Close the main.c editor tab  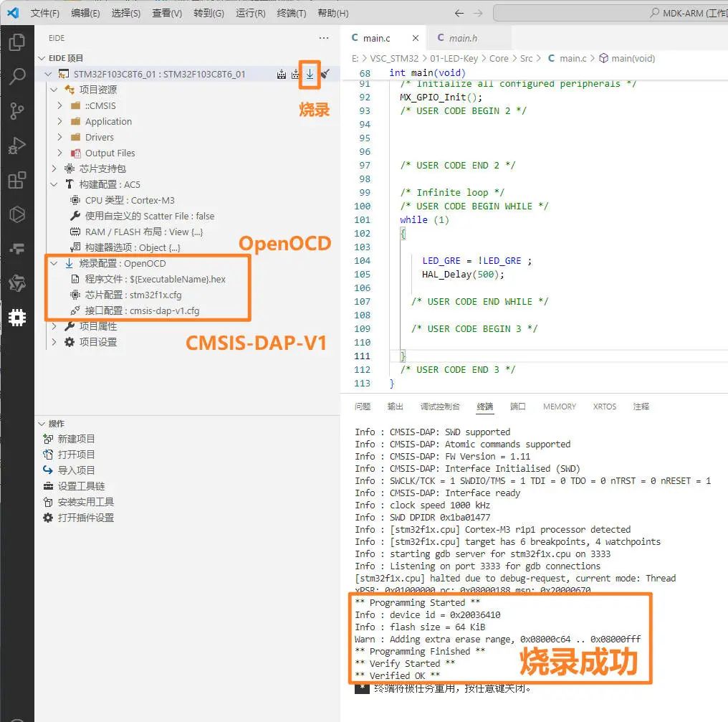tap(416, 38)
